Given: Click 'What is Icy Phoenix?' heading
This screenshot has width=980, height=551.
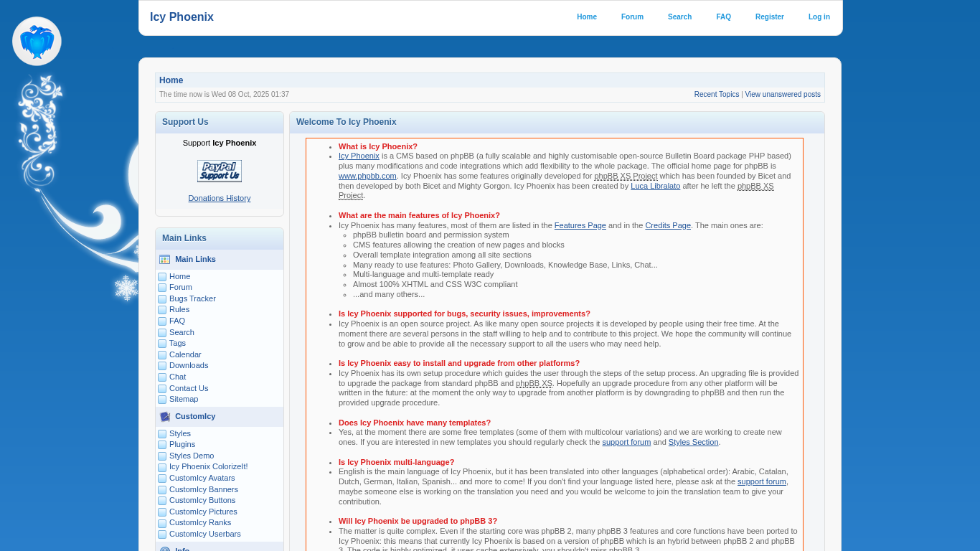Looking at the screenshot, I should [378, 146].
